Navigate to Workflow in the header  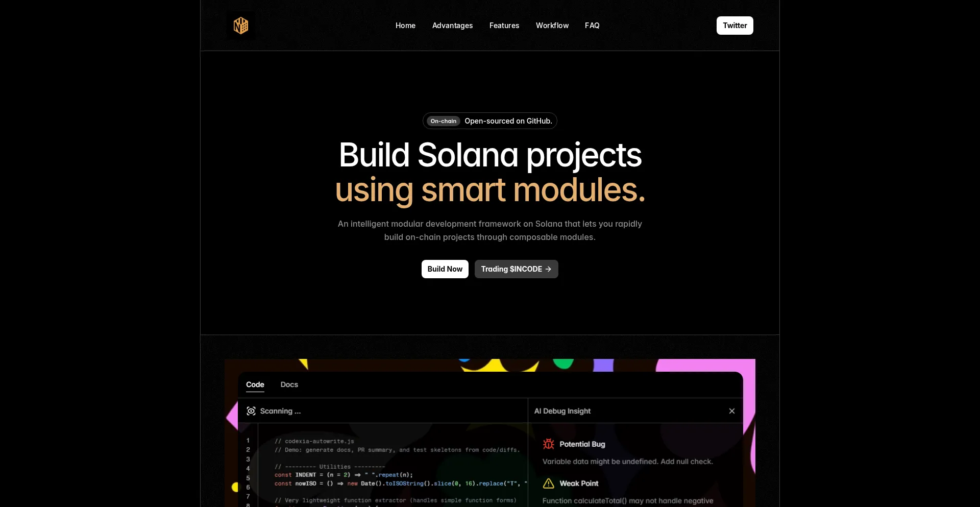point(552,26)
